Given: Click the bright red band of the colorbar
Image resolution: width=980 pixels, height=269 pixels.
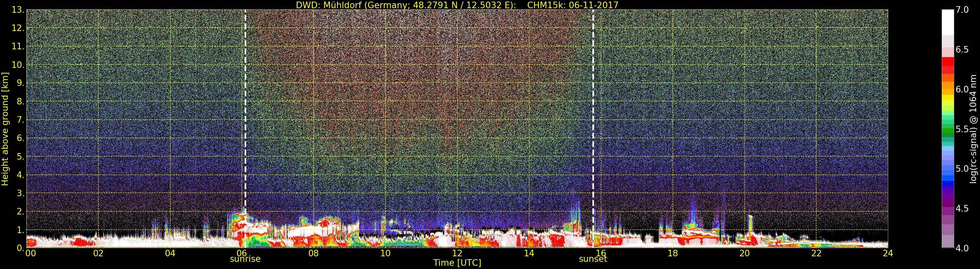Looking at the screenshot, I should pyautogui.click(x=948, y=61).
